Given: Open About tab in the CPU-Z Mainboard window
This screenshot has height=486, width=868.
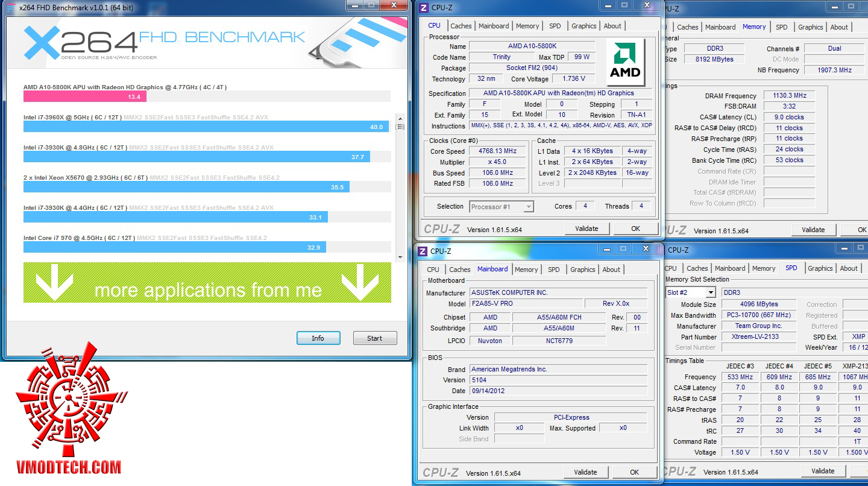Looking at the screenshot, I should click(x=611, y=270).
